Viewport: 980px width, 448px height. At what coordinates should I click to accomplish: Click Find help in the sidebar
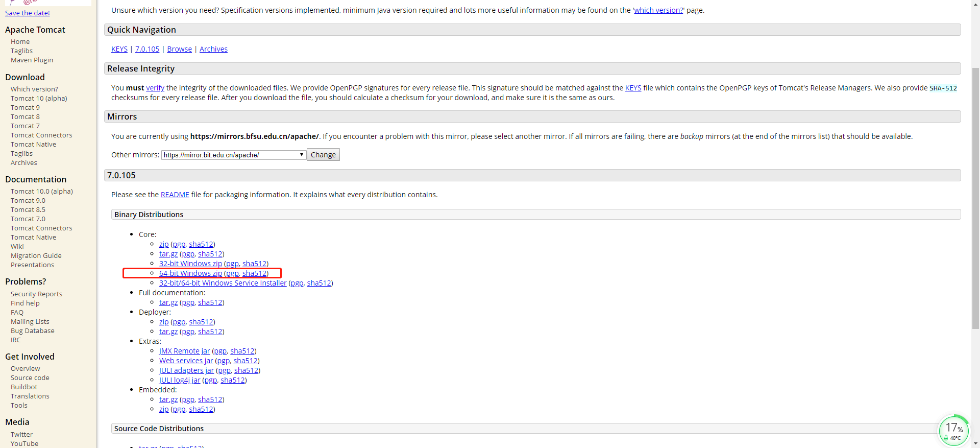click(25, 303)
